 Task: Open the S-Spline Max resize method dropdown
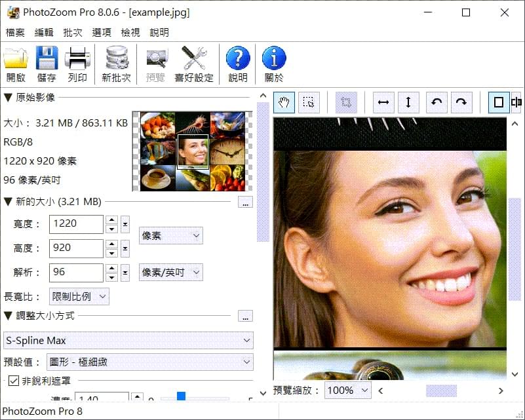coord(128,340)
